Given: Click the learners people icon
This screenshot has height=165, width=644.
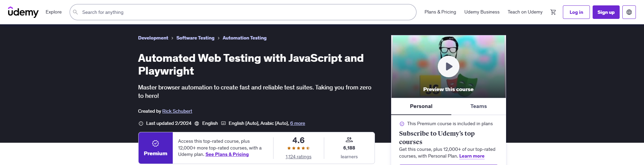Looking at the screenshot, I should pos(349,140).
